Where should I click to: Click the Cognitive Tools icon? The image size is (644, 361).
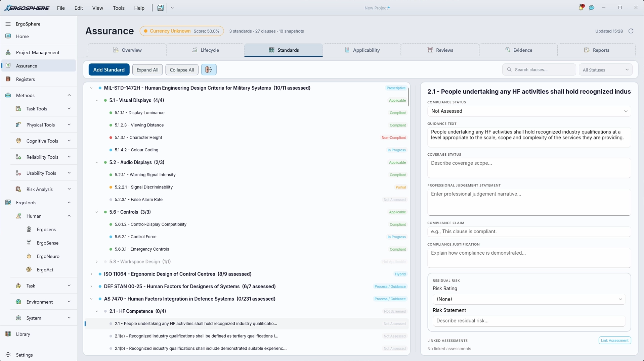pos(18,141)
